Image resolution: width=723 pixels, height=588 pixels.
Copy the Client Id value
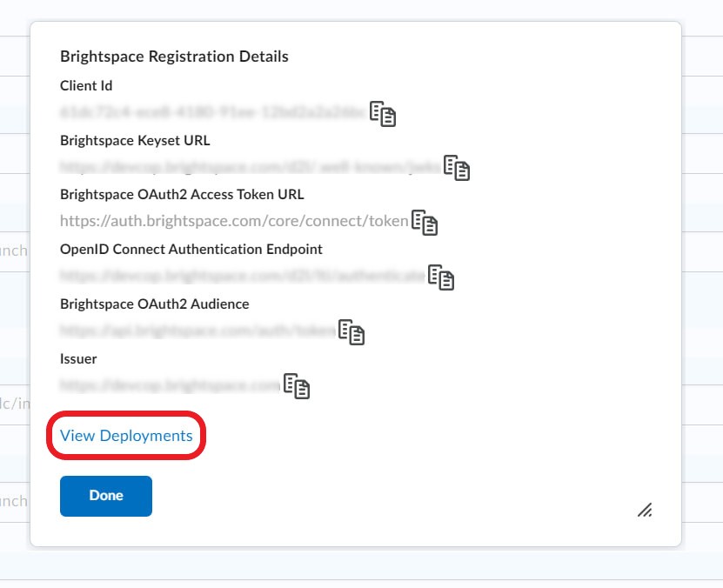(383, 113)
